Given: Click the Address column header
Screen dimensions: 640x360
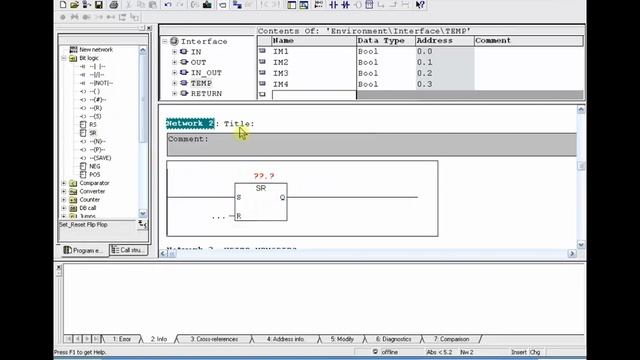Looking at the screenshot, I should [x=444, y=40].
